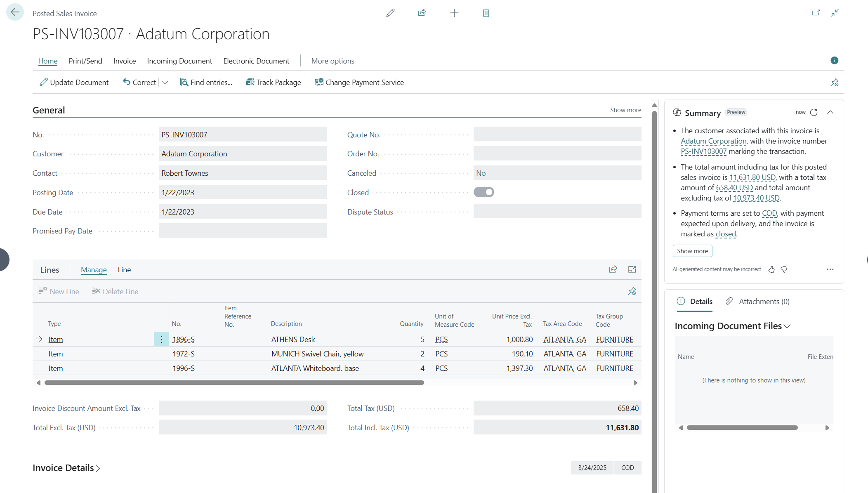Click the edit pencil icon at top
This screenshot has height=493, width=868.
(x=390, y=13)
